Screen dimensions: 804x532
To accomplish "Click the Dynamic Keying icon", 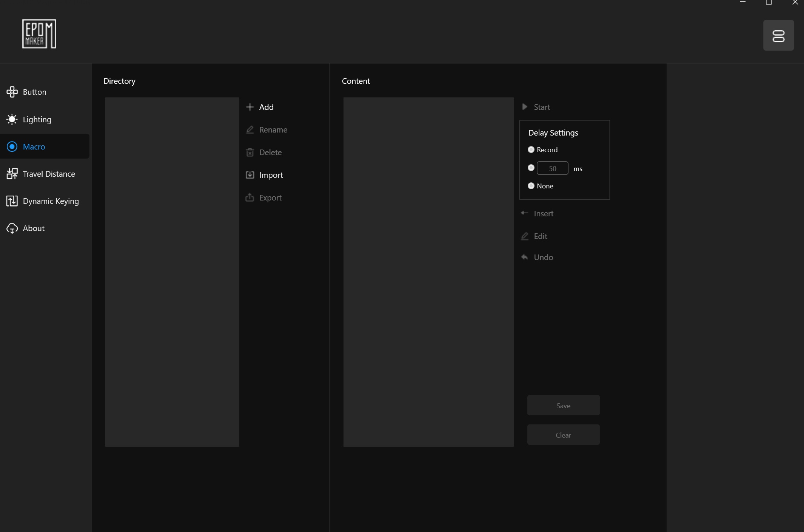I will (12, 201).
